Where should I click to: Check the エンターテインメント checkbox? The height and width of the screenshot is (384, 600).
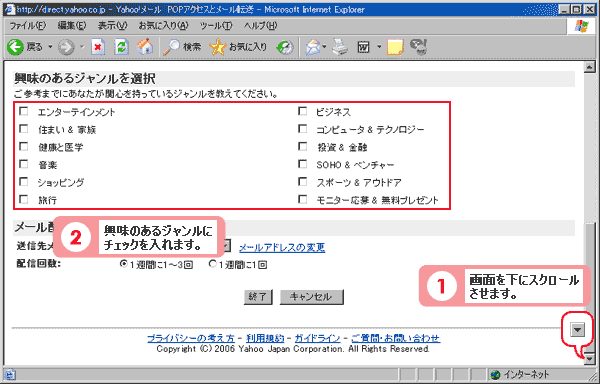click(24, 111)
